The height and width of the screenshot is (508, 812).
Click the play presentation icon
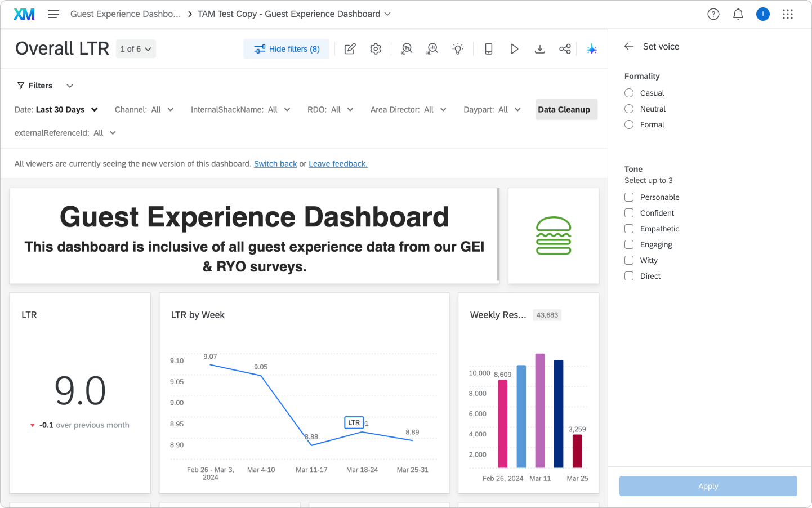(x=514, y=49)
